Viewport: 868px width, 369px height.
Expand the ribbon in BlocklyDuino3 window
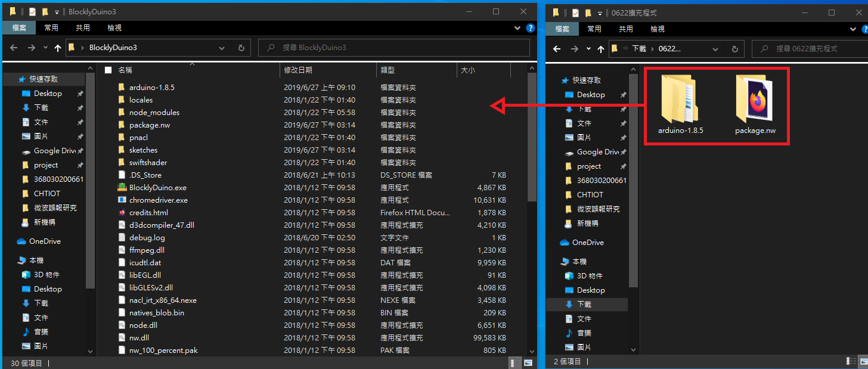[517, 28]
